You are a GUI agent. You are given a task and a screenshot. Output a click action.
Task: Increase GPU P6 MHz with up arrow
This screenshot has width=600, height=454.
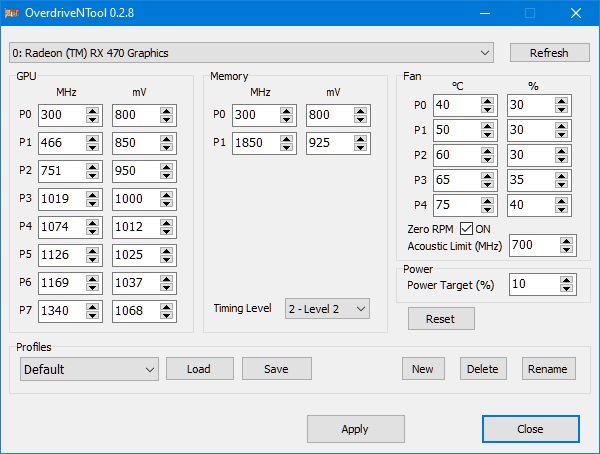click(93, 279)
